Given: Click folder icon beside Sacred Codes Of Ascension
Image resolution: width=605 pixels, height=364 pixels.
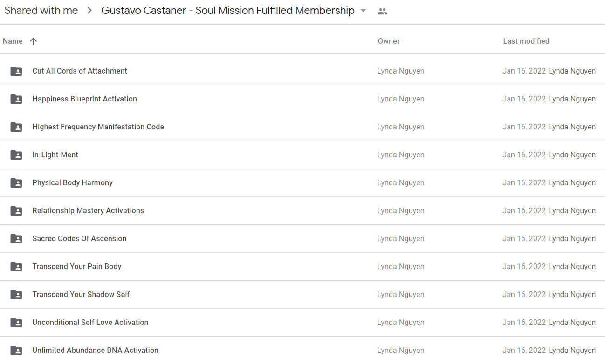Looking at the screenshot, I should (16, 239).
